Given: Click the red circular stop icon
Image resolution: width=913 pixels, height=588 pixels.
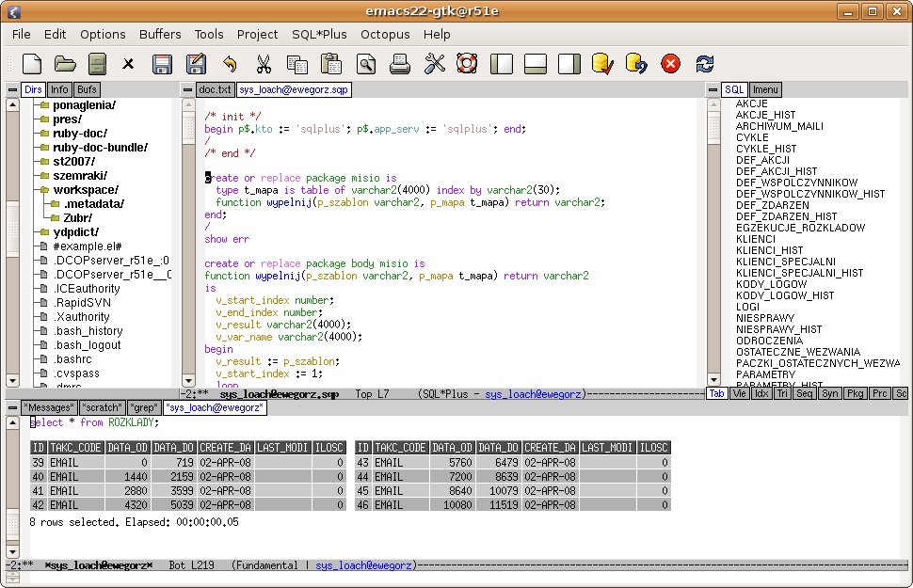Looking at the screenshot, I should click(670, 64).
